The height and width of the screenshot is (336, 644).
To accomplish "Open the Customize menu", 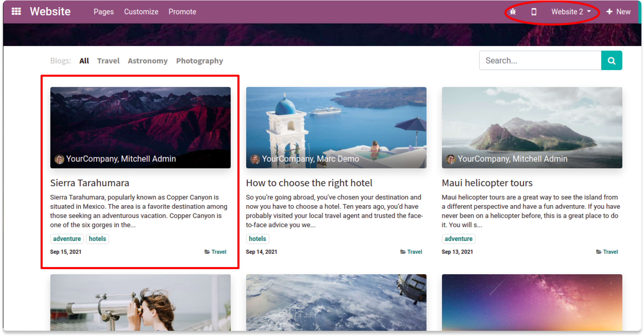I will coord(141,12).
